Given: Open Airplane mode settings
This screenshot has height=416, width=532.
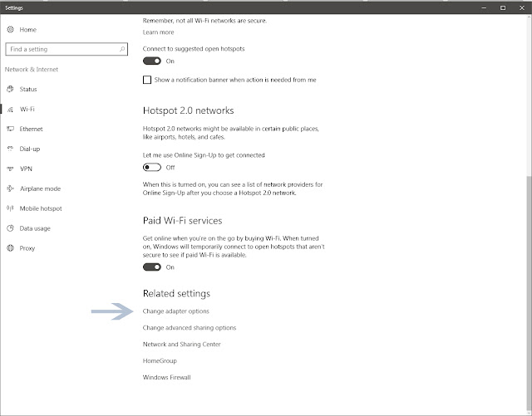Looking at the screenshot, I should 40,188.
